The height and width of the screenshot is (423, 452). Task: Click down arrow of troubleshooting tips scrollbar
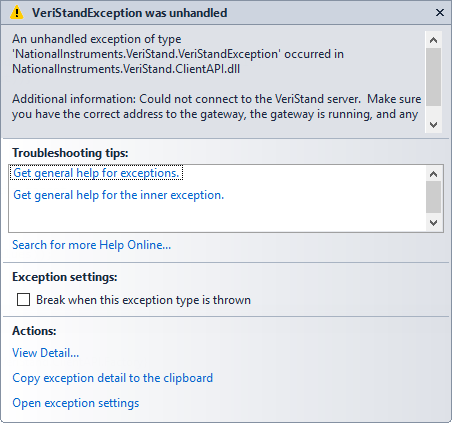433,223
